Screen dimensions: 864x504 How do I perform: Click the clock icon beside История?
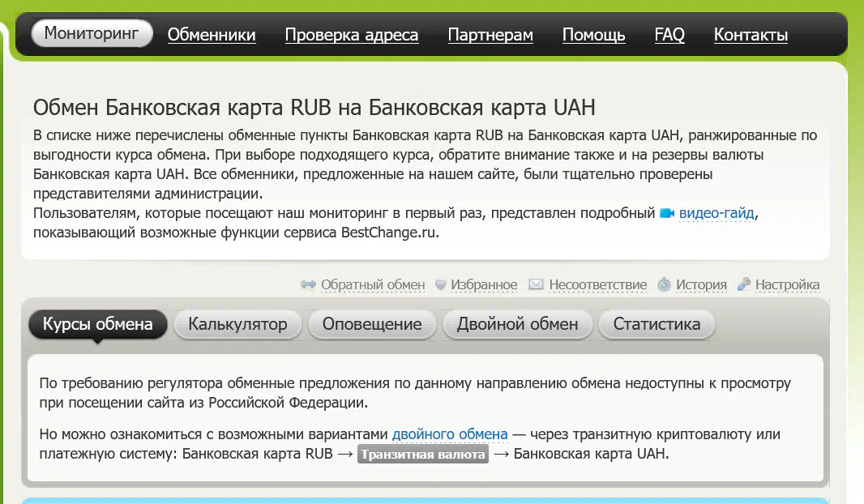coord(664,284)
